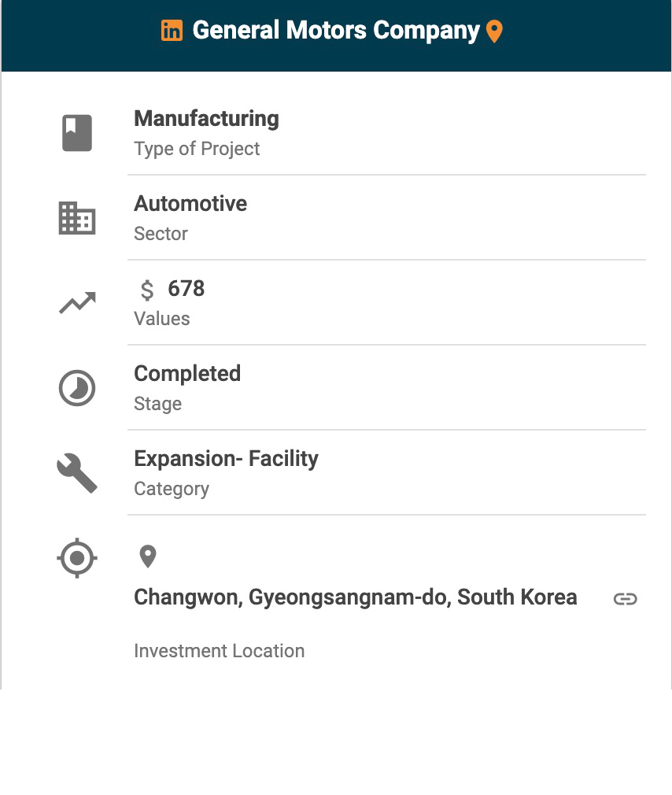Click the building icon beside Automotive
The image size is (672, 795).
click(77, 218)
